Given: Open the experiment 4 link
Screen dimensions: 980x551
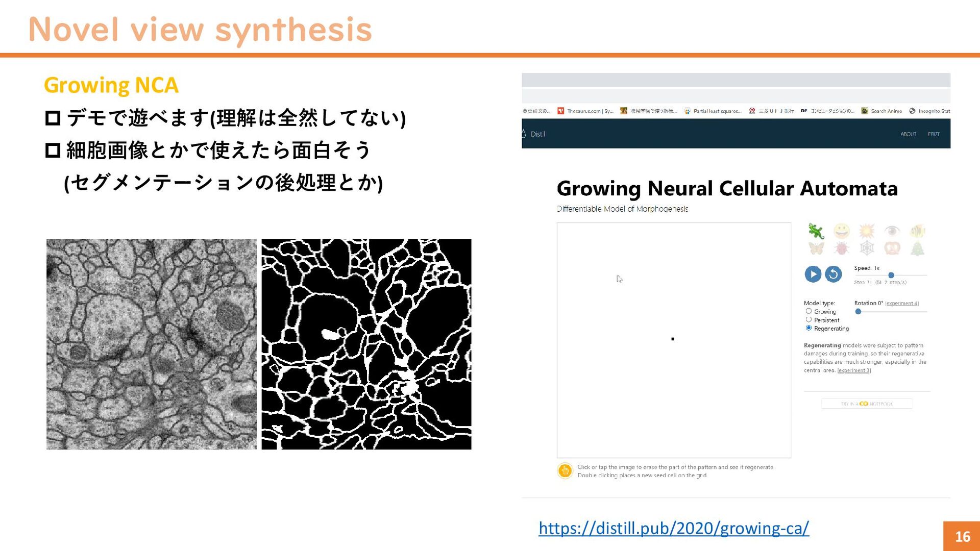Looking at the screenshot, I should (x=901, y=304).
